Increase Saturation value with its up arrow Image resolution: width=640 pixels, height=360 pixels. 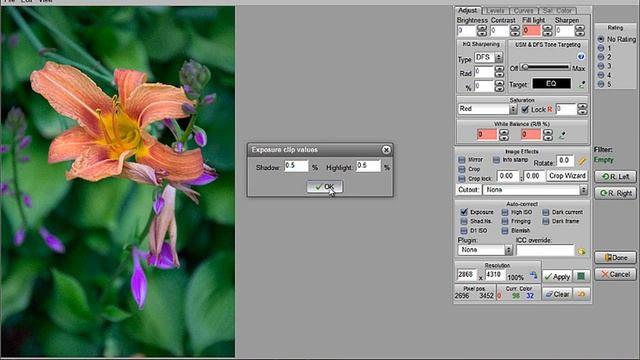click(x=582, y=107)
